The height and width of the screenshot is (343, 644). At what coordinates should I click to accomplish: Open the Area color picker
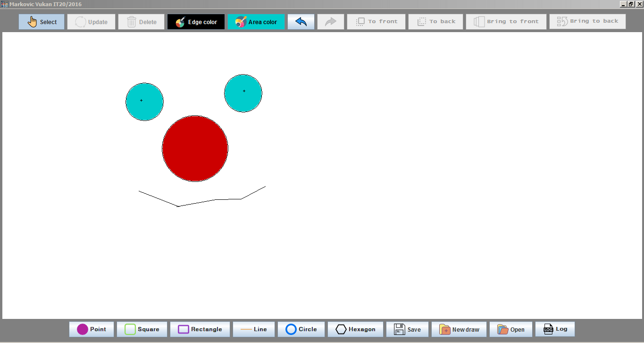coord(256,22)
